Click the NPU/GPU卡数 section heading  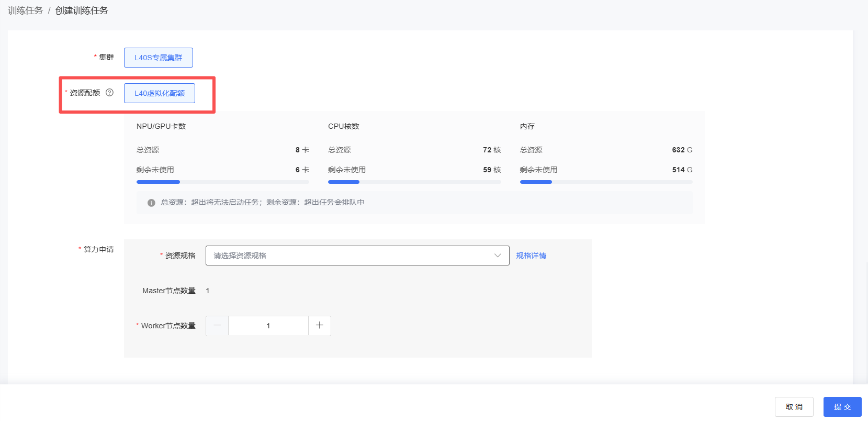161,126
